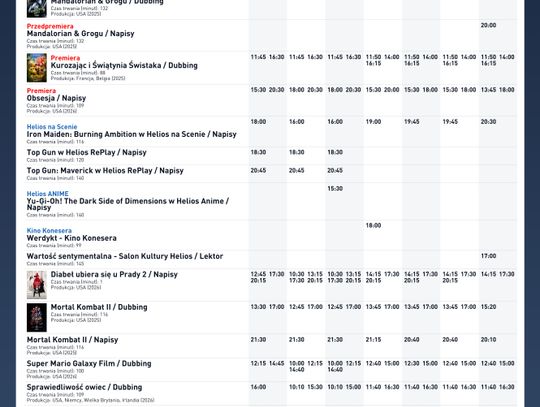The height and width of the screenshot is (407, 540).
Task: Select the 17:00 Wartość sentymentalna showtime
Action: tap(488, 256)
